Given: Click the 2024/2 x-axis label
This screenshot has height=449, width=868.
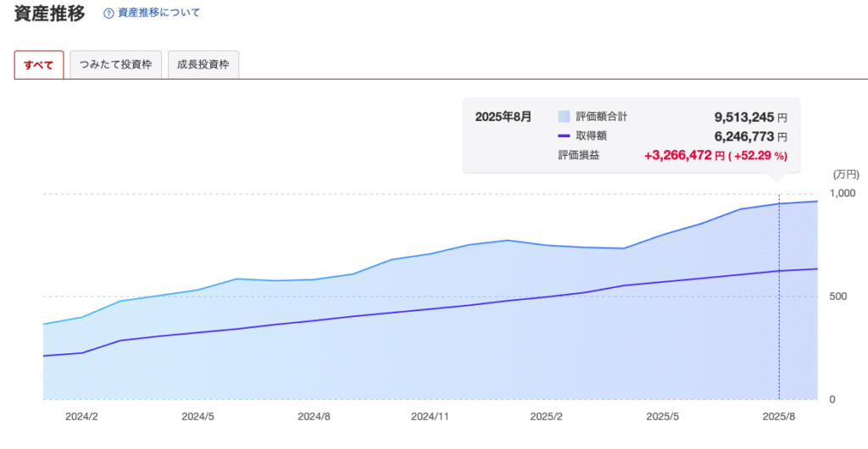Looking at the screenshot, I should pyautogui.click(x=81, y=417).
